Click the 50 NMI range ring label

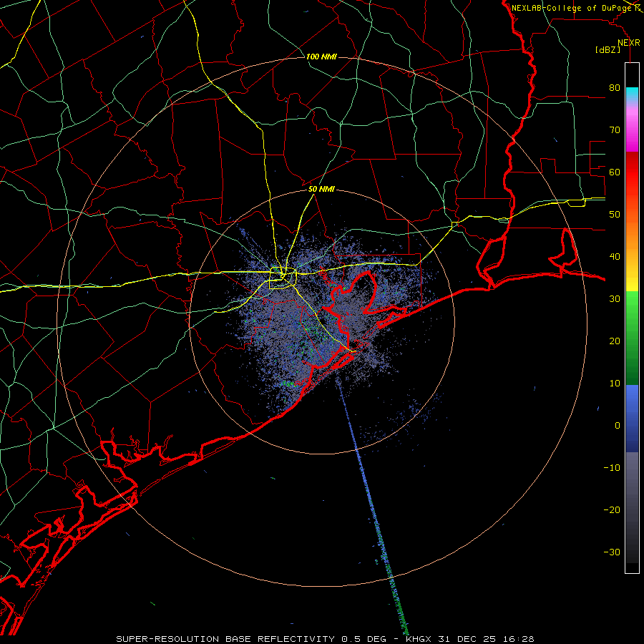[x=321, y=189]
